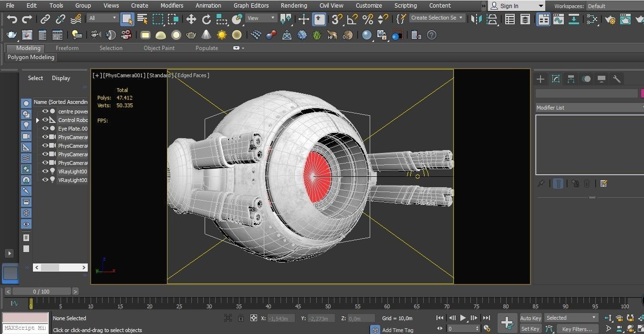Click the Mirror tool icon
Image resolution: width=644 pixels, height=334 pixels.
pyautogui.click(x=476, y=19)
